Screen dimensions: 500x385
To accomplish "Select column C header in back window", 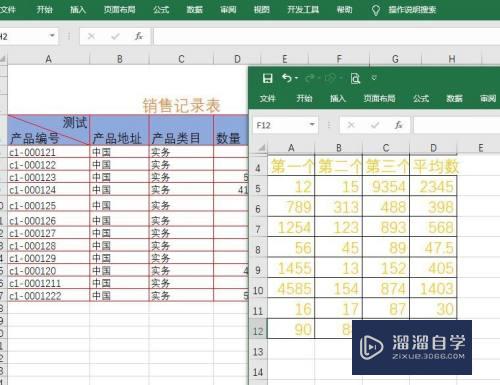I will coord(181,59).
